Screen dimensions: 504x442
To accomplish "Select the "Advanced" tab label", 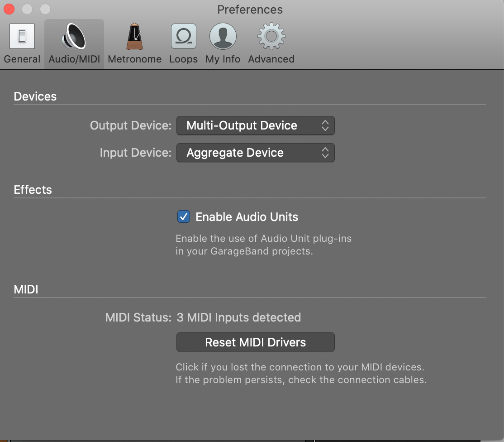I will point(271,59).
